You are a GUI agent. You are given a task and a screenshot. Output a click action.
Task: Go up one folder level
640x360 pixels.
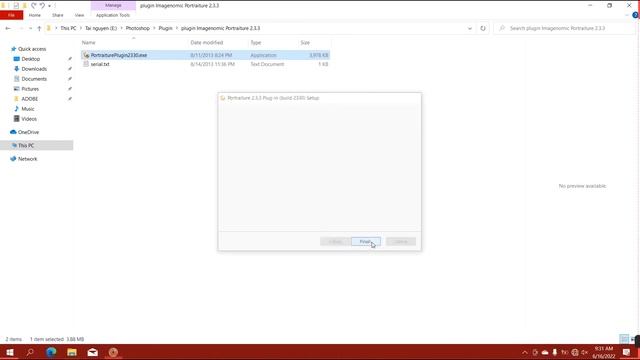pos(39,28)
